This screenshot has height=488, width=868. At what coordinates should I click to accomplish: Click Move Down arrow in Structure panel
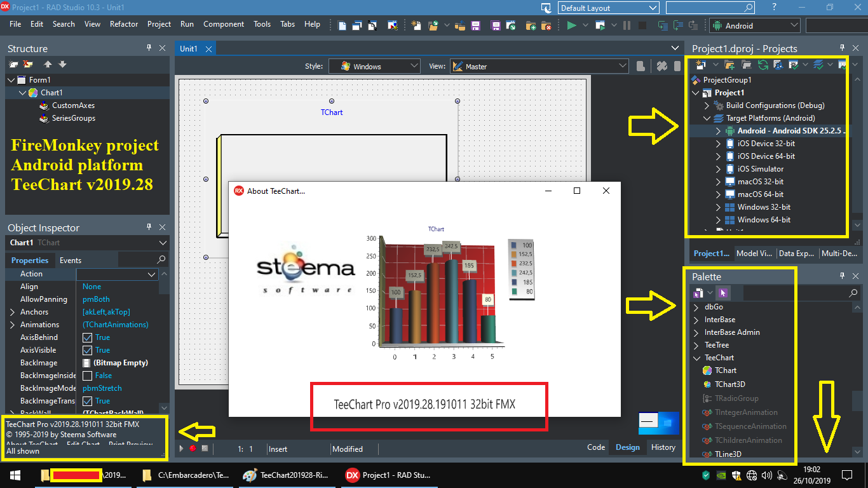(x=62, y=64)
